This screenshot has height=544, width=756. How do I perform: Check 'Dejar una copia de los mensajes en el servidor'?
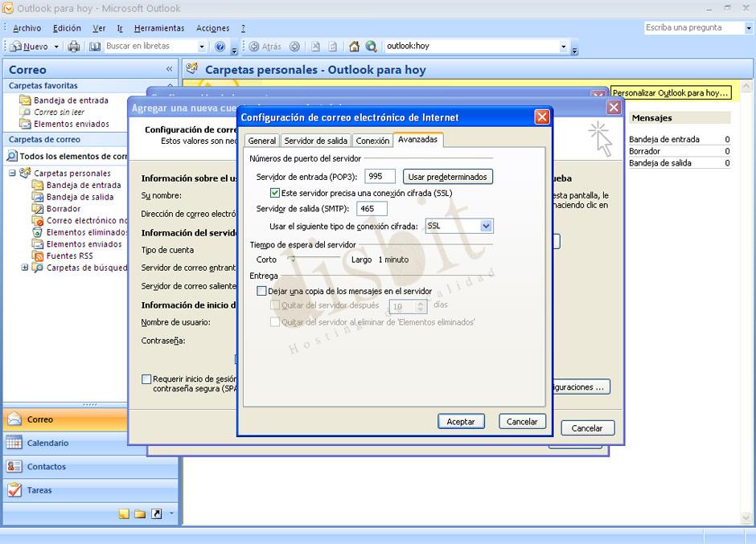point(262,291)
